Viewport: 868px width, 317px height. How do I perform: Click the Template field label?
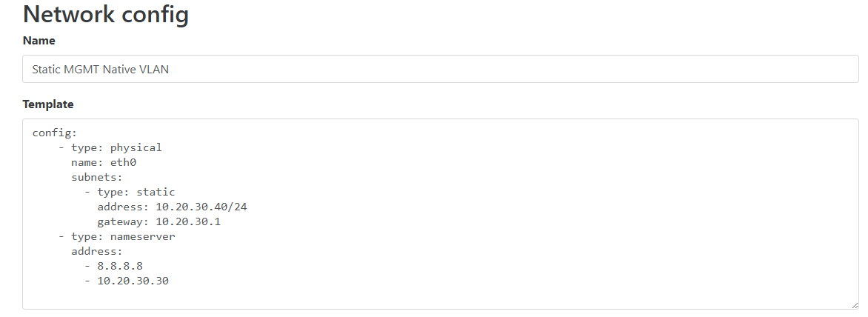(x=48, y=104)
